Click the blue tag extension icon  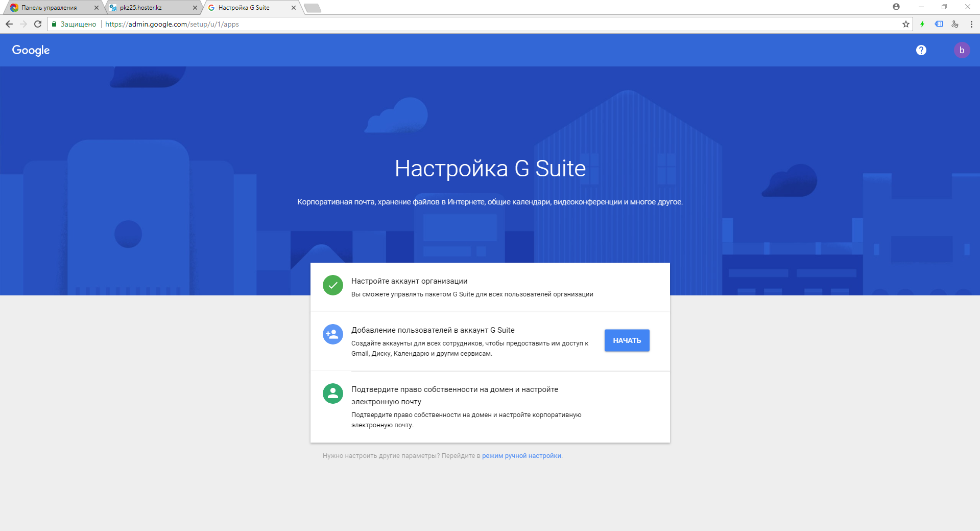[939, 24]
